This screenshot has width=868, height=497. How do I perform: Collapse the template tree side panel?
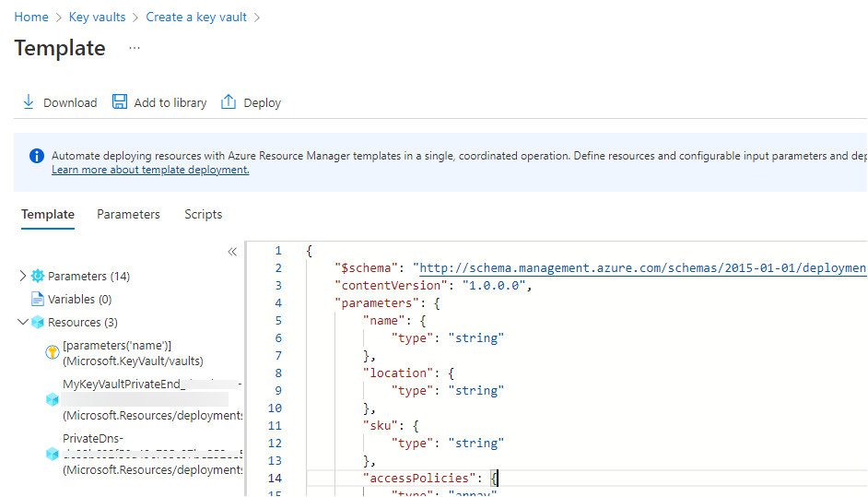(232, 252)
